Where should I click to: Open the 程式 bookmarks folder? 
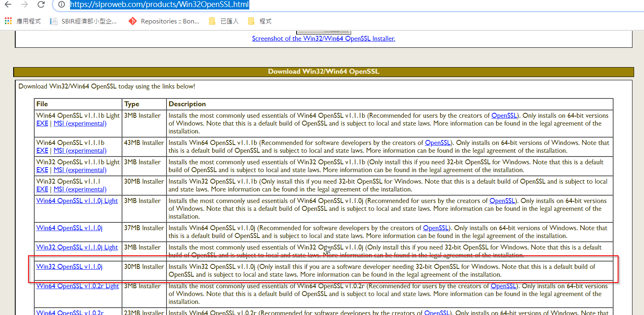[x=260, y=21]
